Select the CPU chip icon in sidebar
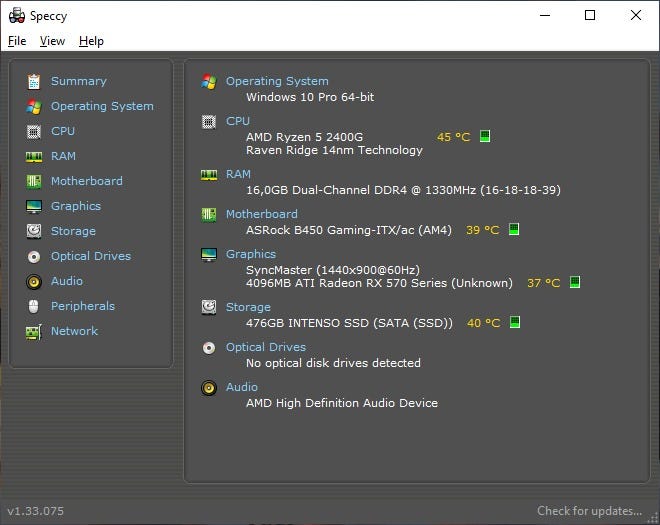The height and width of the screenshot is (525, 660). [x=34, y=131]
